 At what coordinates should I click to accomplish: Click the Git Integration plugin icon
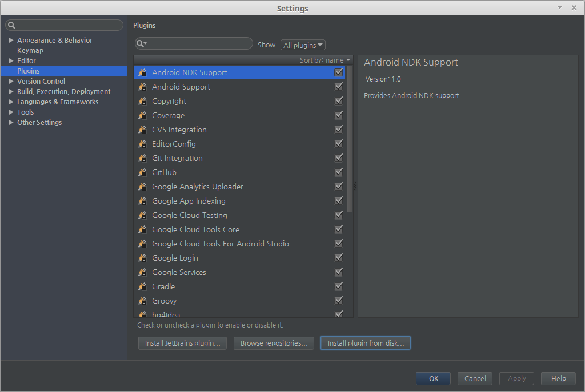point(142,158)
